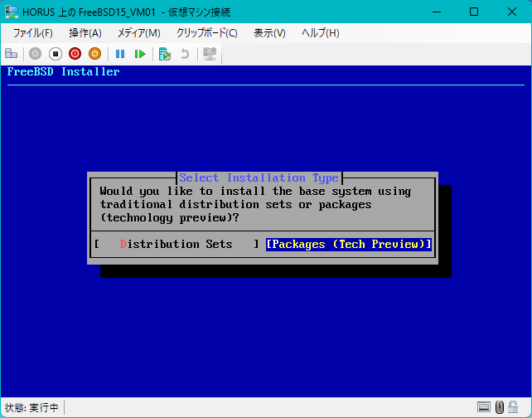
Task: Click the greyed Start power toolbar icon
Action: (x=36, y=54)
